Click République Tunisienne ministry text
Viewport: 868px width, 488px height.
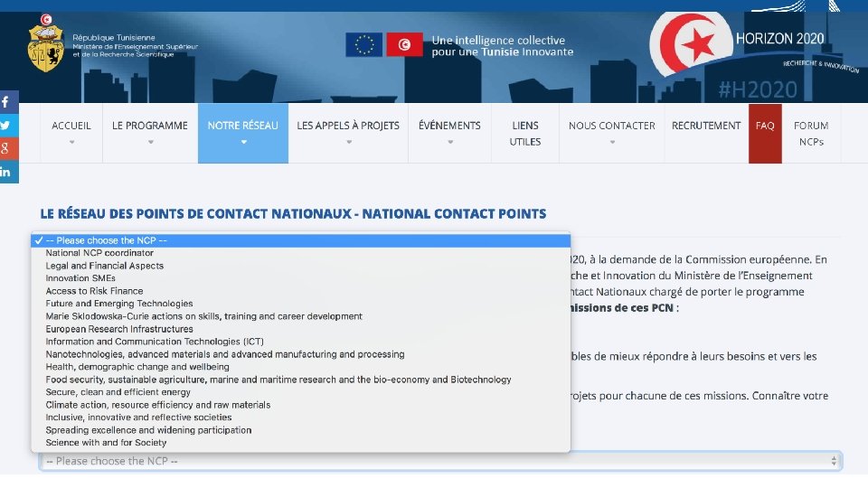click(135, 46)
